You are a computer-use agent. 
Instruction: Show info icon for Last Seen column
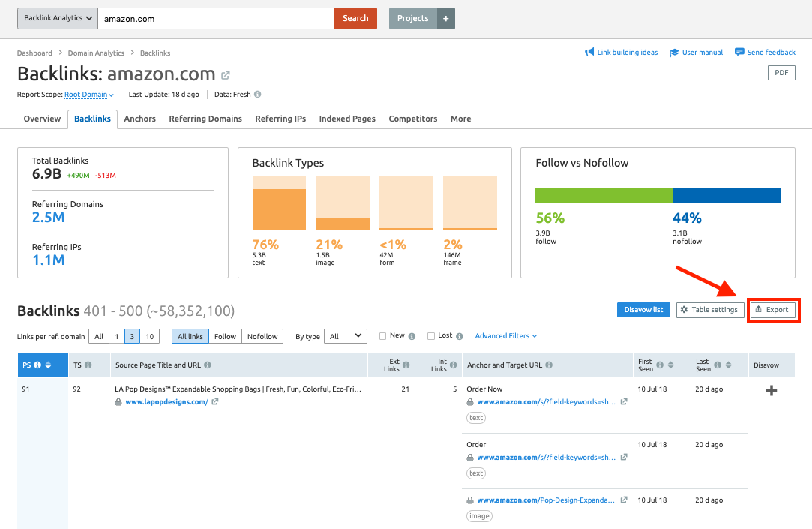718,365
